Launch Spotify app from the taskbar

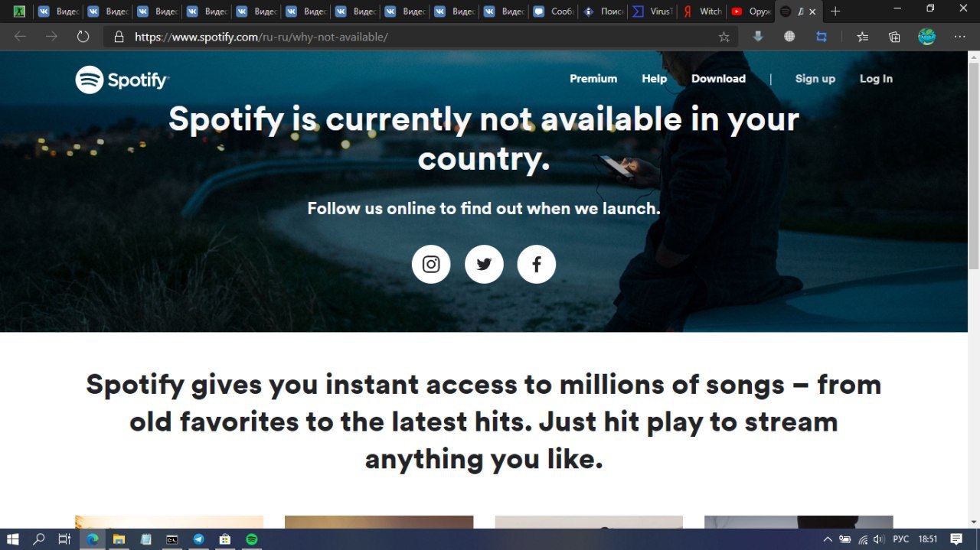pyautogui.click(x=251, y=539)
